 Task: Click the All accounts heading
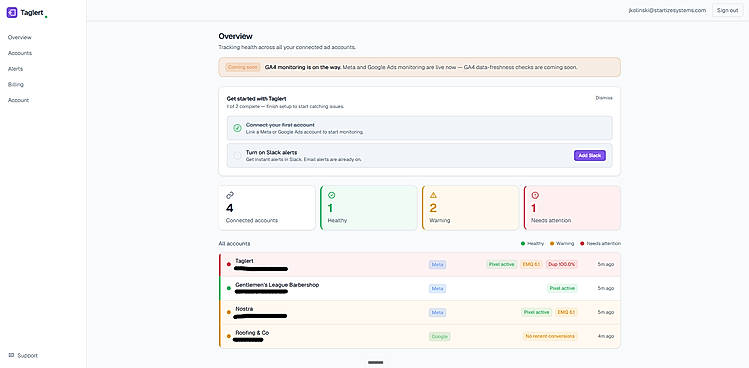[234, 244]
